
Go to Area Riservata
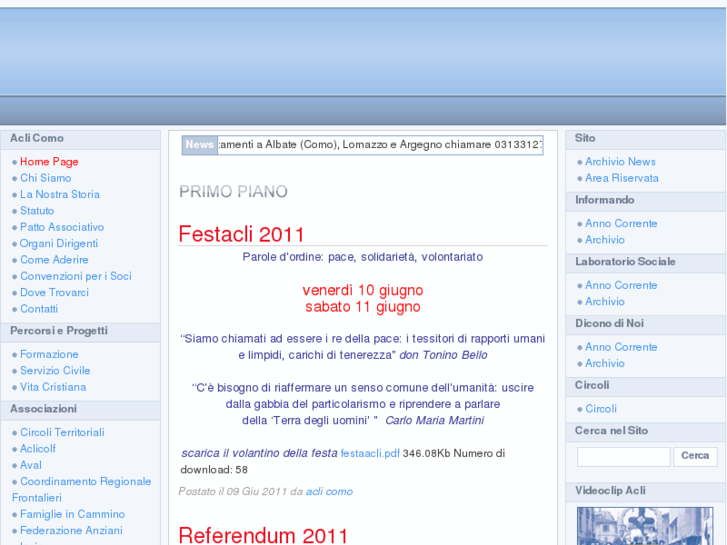tap(622, 178)
